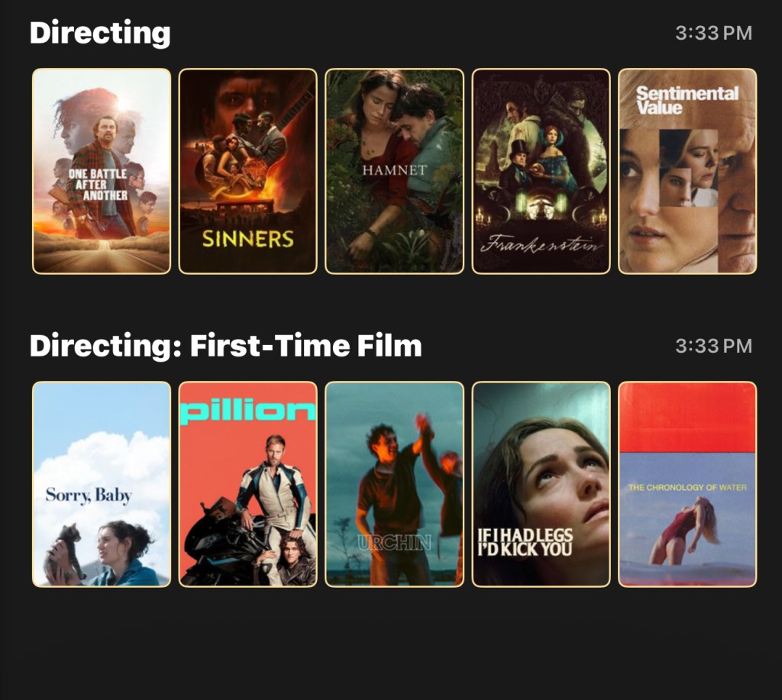The height and width of the screenshot is (700, 782).
Task: Click the Sinners title text on poster
Action: [248, 240]
